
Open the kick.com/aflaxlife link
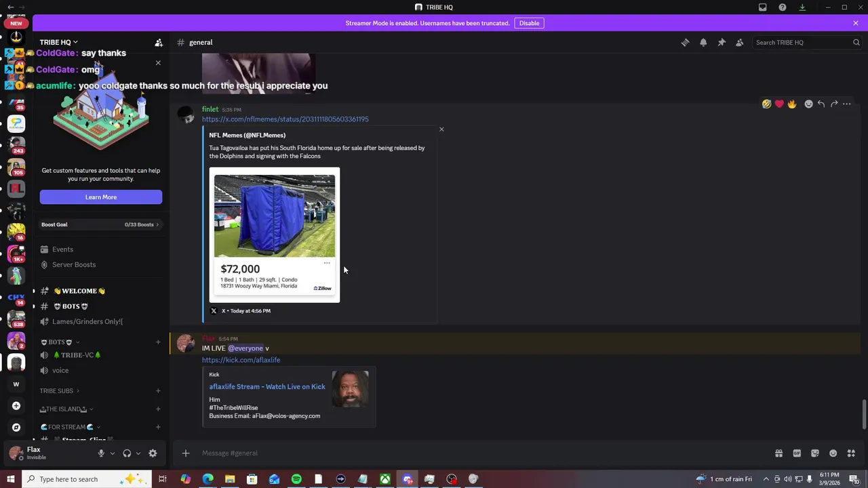pyautogui.click(x=241, y=360)
